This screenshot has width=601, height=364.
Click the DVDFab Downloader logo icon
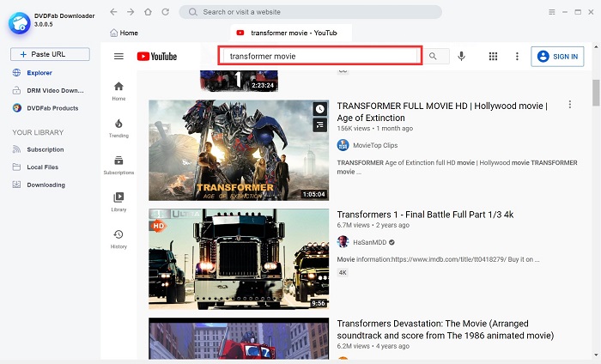pos(20,23)
